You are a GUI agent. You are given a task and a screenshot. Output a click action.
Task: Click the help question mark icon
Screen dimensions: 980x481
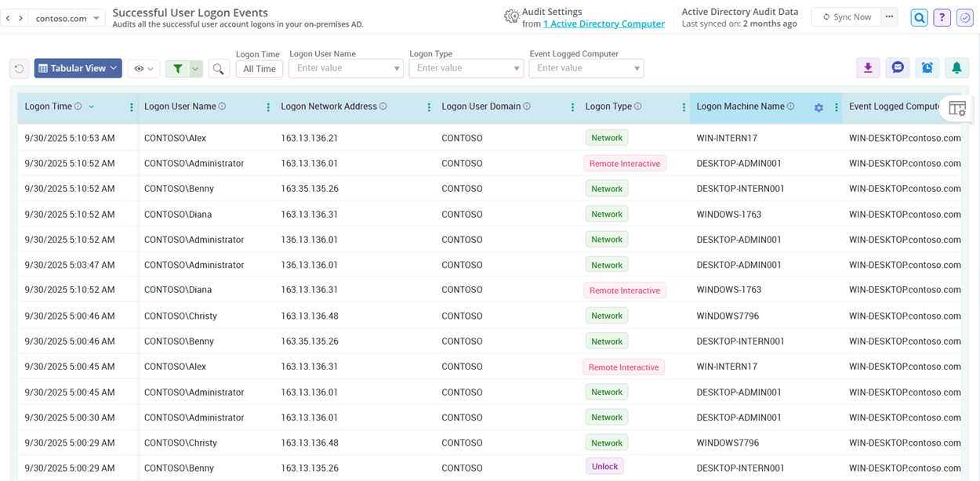942,16
